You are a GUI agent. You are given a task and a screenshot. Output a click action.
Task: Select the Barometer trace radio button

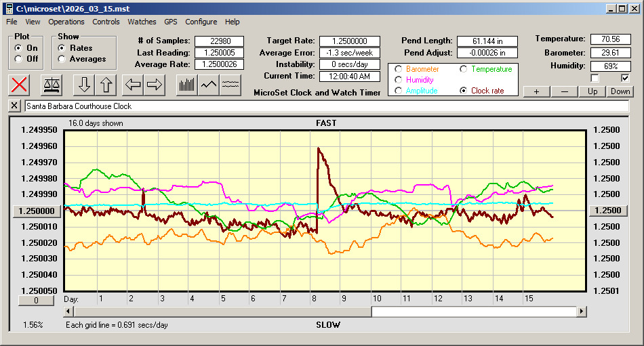(x=398, y=69)
